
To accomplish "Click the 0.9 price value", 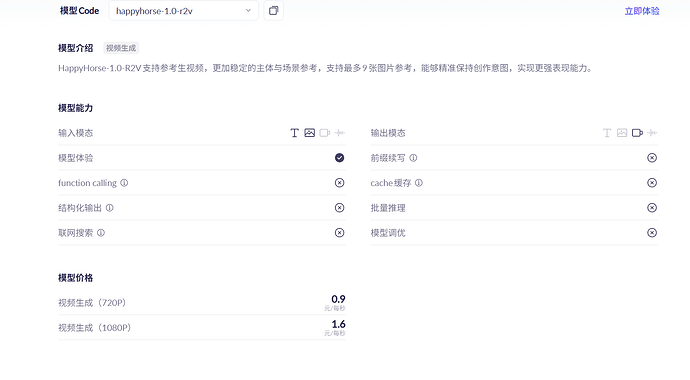I will (338, 299).
